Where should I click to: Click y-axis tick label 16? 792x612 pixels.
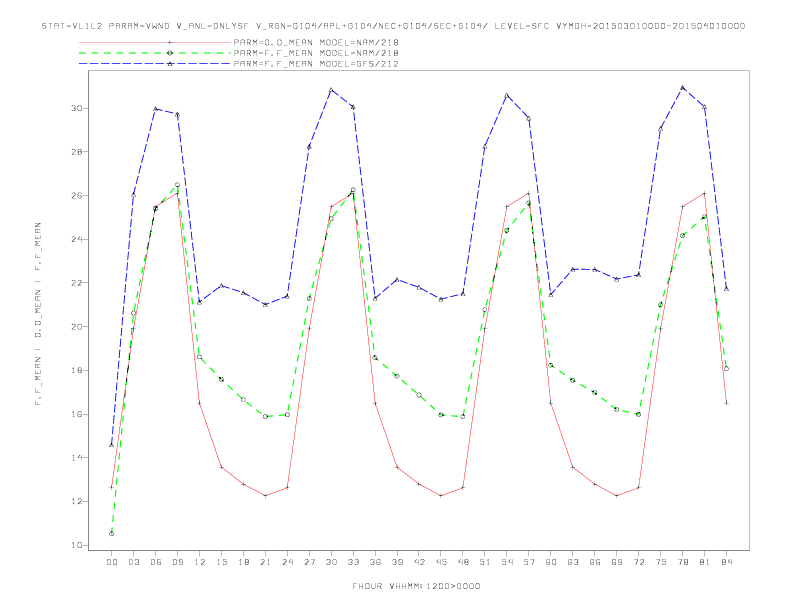tap(77, 414)
